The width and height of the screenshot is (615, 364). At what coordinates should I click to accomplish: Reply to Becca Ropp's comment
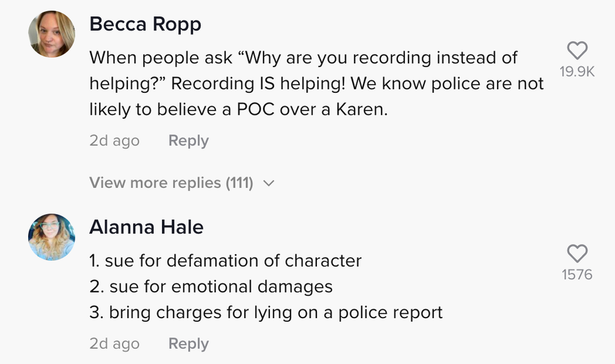point(188,141)
